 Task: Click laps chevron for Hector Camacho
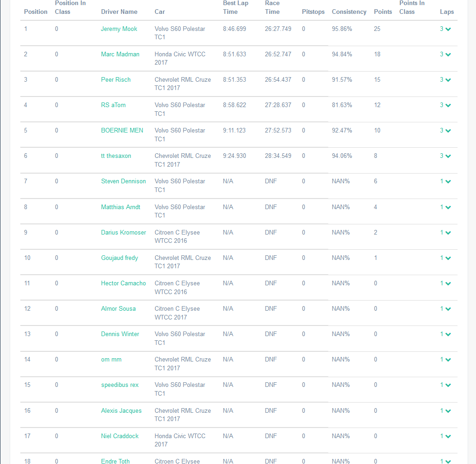[x=448, y=283]
